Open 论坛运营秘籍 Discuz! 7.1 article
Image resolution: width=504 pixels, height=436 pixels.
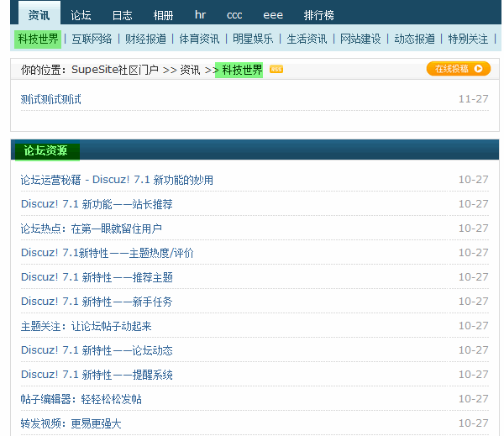coord(117,180)
